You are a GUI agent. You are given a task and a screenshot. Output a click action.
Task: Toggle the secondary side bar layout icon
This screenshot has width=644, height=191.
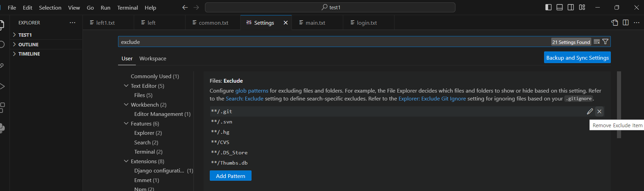coord(571,8)
